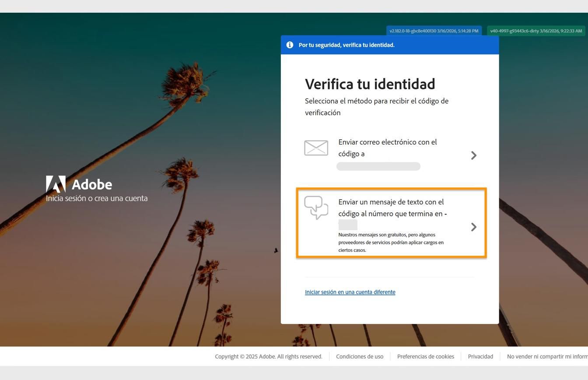Click the blue info icon in banner
588x380 pixels.
click(290, 45)
